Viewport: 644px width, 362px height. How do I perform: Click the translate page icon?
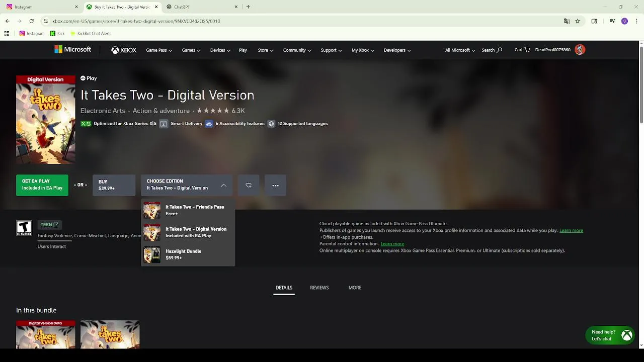[x=567, y=21]
